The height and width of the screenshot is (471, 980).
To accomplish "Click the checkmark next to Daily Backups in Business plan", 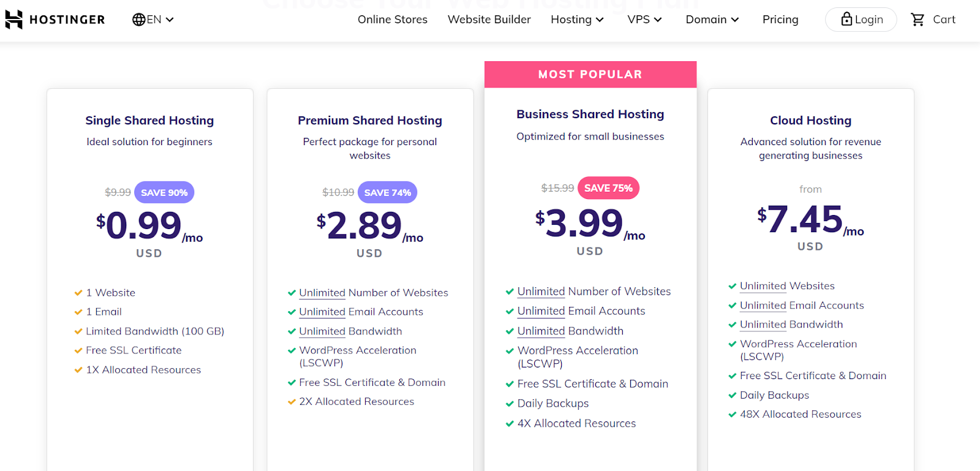I will [x=510, y=404].
